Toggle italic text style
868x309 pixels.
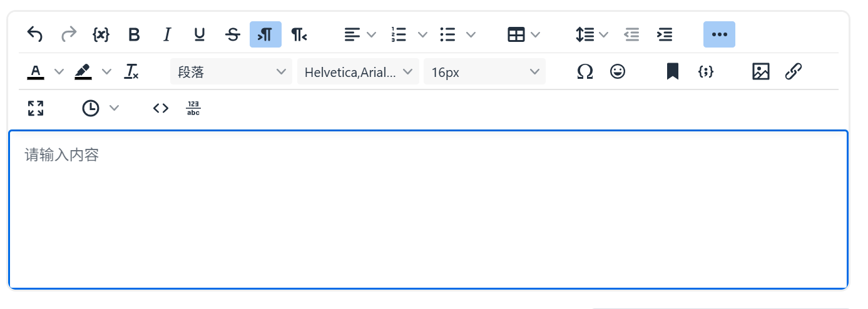tap(166, 35)
